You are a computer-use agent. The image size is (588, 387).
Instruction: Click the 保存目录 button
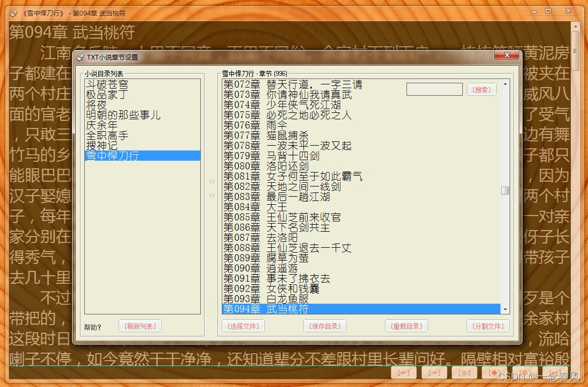coord(325,326)
